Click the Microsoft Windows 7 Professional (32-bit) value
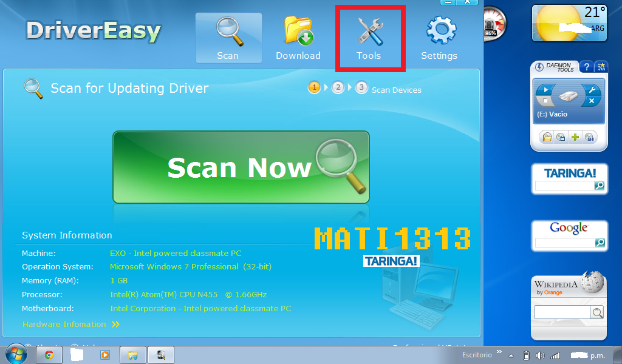Screen dimensions: 622x364 pyautogui.click(x=191, y=266)
